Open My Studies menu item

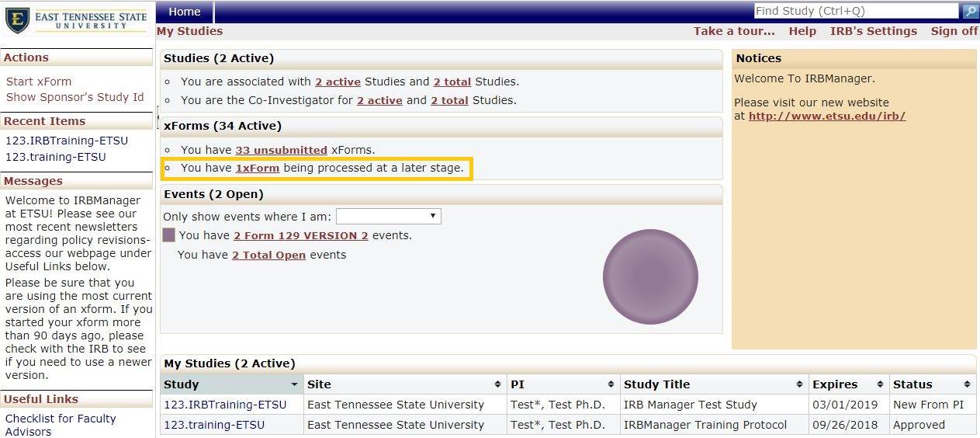click(x=189, y=31)
